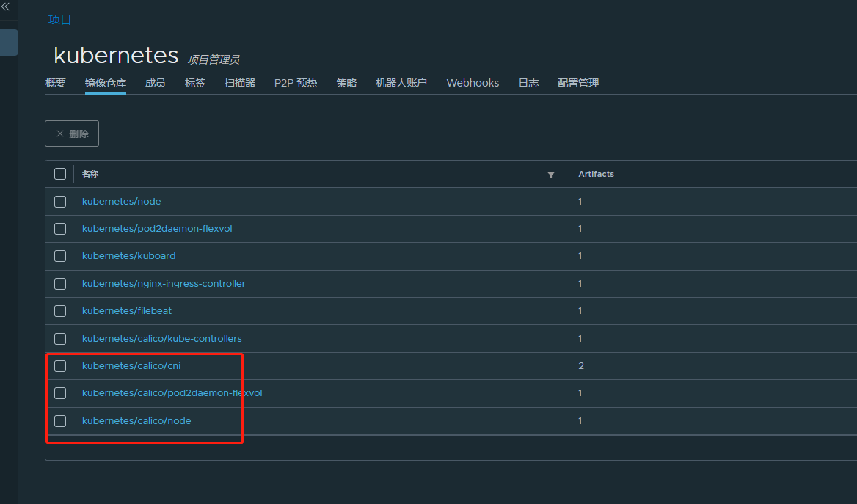Open kubernetes/calico/pod2daemon-flexvol repository
Screen dimensions: 857x504
point(172,393)
